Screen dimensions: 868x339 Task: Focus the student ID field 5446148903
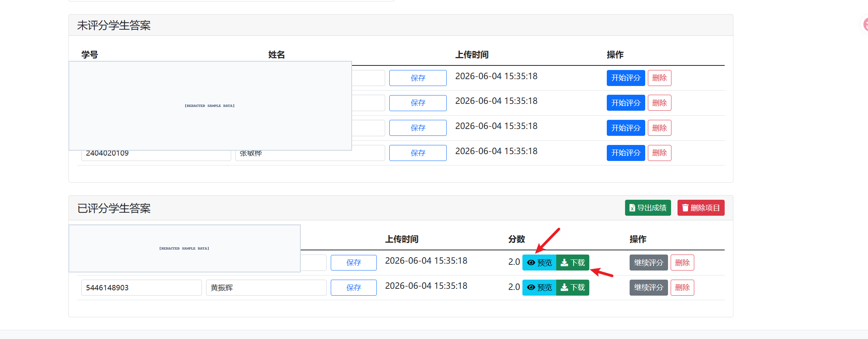[x=141, y=288]
